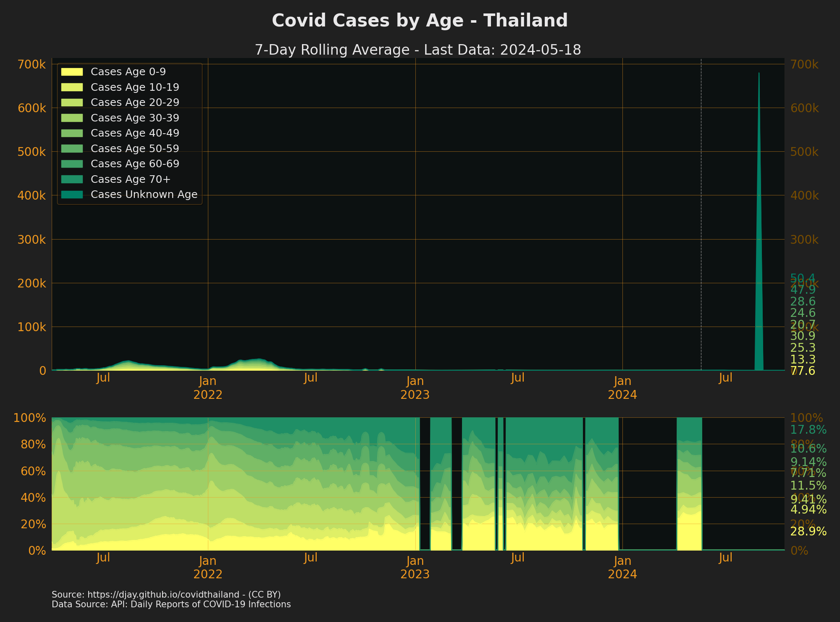The height and width of the screenshot is (622, 840).
Task: Click the 'Jan 2023' label under the upper chart
Action: [415, 388]
